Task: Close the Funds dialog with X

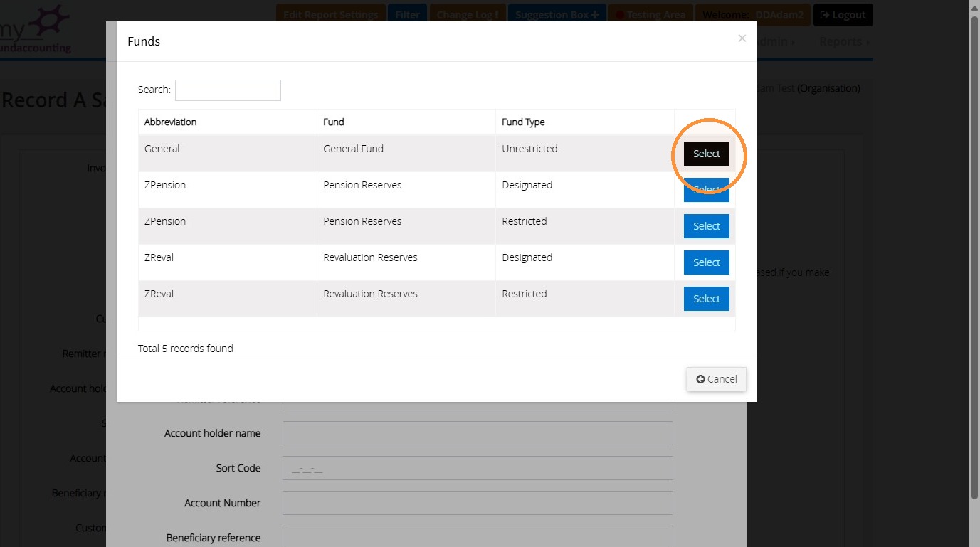Action: (x=742, y=38)
